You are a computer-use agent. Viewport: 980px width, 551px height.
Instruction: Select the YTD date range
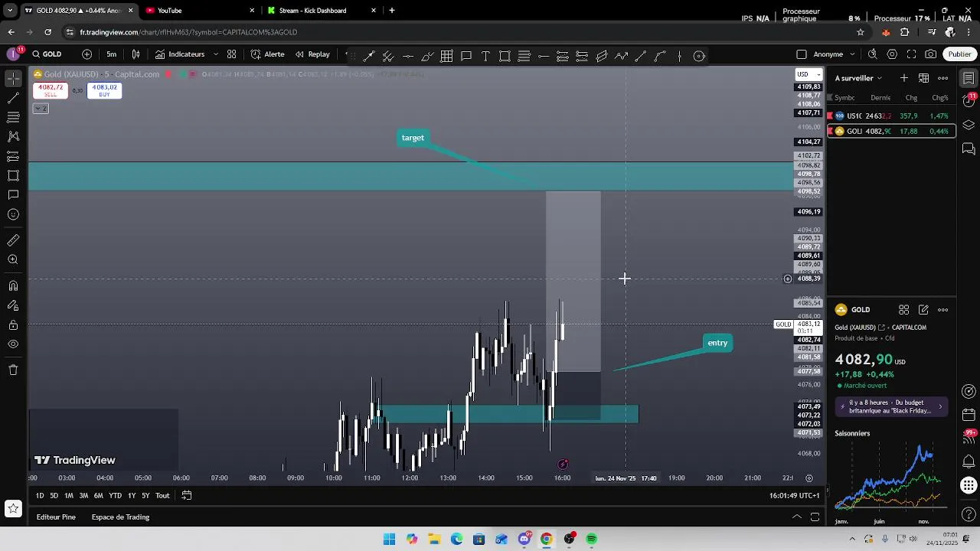pyautogui.click(x=115, y=496)
